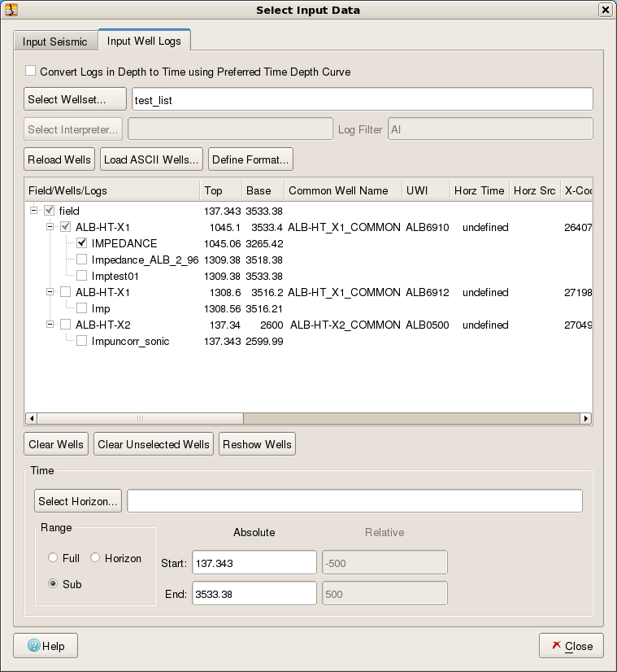Image resolution: width=617 pixels, height=672 pixels.
Task: Click the Reshow Wells button
Action: point(257,444)
